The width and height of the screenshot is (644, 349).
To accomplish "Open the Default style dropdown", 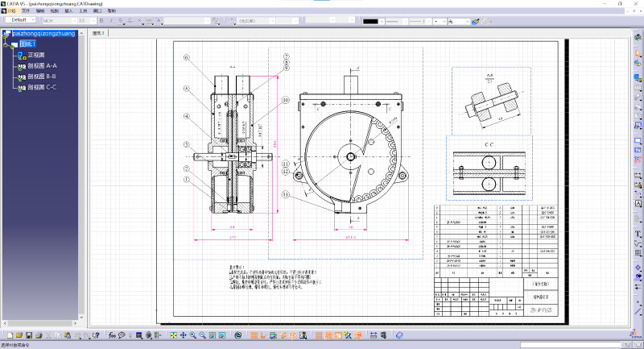I will click(21, 19).
